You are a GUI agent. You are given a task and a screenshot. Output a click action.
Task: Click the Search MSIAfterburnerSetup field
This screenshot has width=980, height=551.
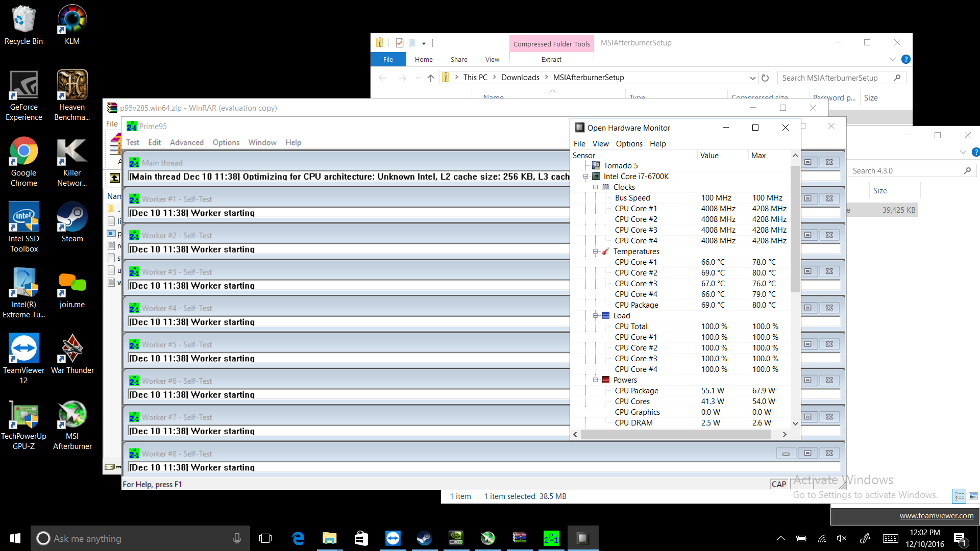(x=841, y=78)
